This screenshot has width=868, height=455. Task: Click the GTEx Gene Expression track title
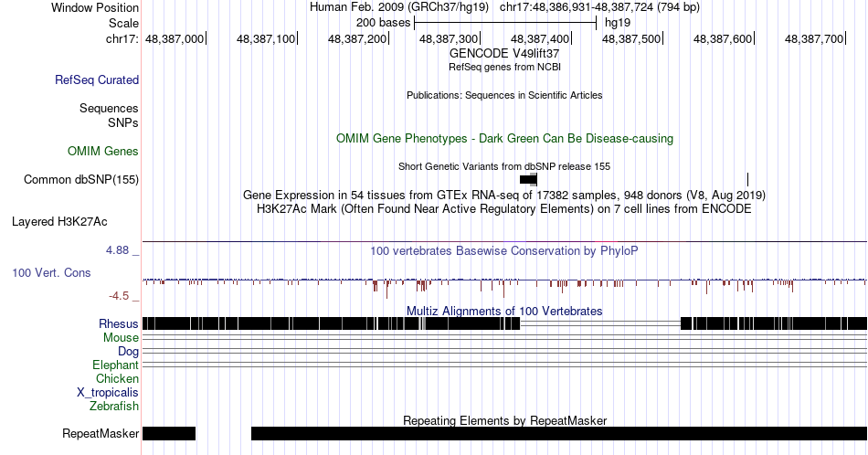coord(504,195)
